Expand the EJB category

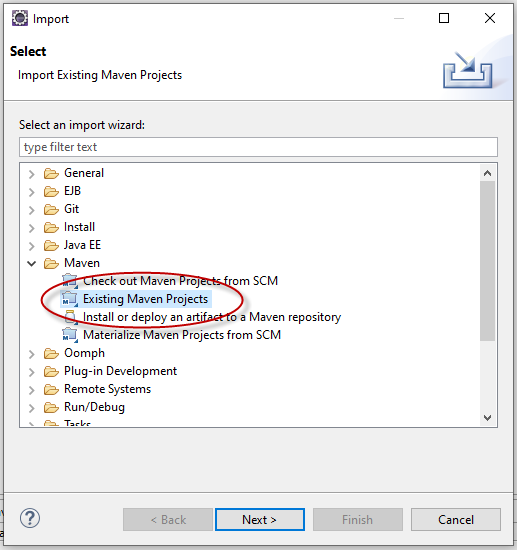coord(32,192)
